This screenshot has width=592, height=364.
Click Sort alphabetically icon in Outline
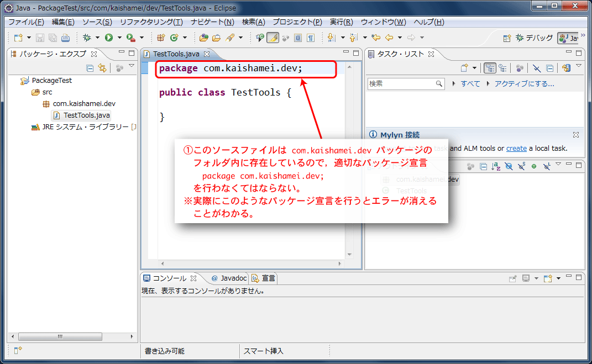click(496, 166)
